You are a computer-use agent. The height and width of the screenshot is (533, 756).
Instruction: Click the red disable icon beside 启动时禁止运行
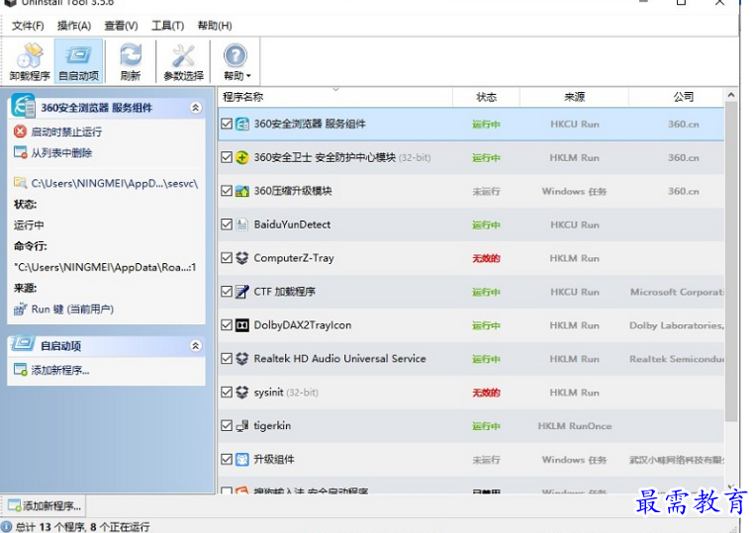[x=20, y=132]
